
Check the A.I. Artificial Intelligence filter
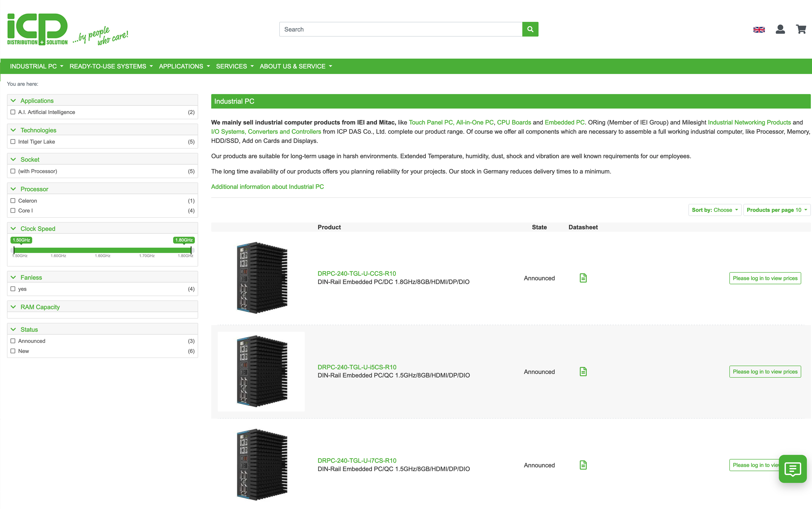(x=13, y=112)
